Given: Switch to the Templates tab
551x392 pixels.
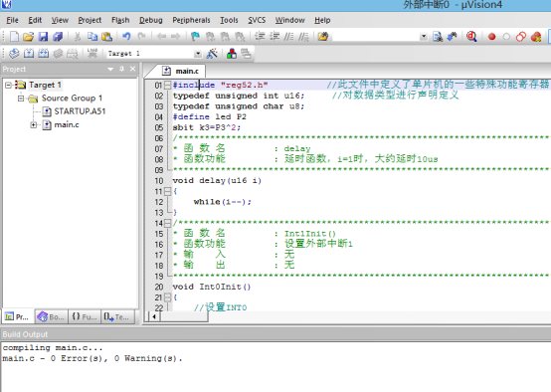Looking at the screenshot, I should (117, 317).
